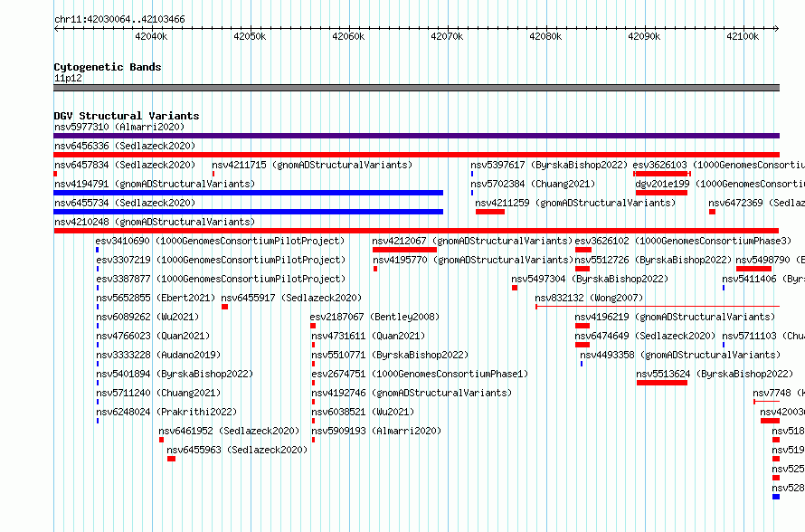Image resolution: width=805 pixels, height=532 pixels.
Task: Click nsv6461952 (Sedlazeck2020) label
Action: click(229, 431)
